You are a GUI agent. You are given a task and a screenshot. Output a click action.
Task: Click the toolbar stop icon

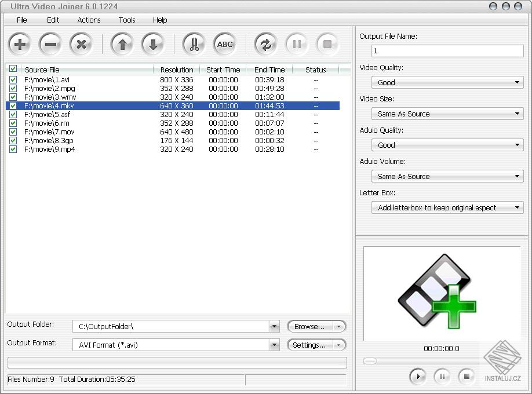tap(327, 44)
